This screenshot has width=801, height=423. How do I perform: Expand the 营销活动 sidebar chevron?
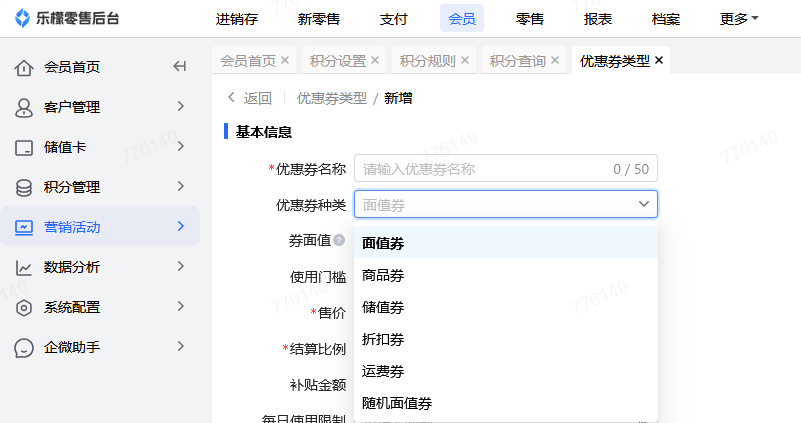181,227
